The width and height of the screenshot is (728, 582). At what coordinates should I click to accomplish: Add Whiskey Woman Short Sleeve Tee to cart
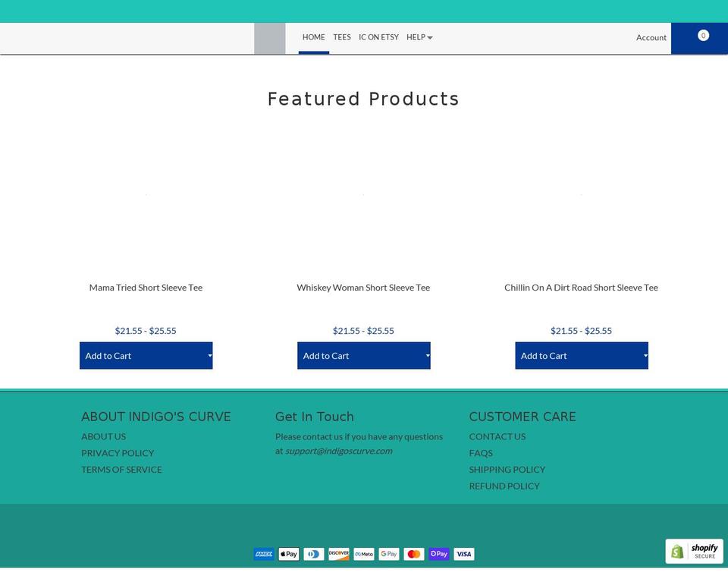click(364, 356)
